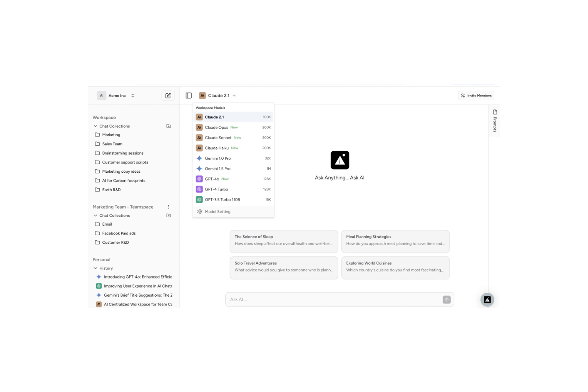Click the send arrow in Ask AI box

tap(447, 300)
